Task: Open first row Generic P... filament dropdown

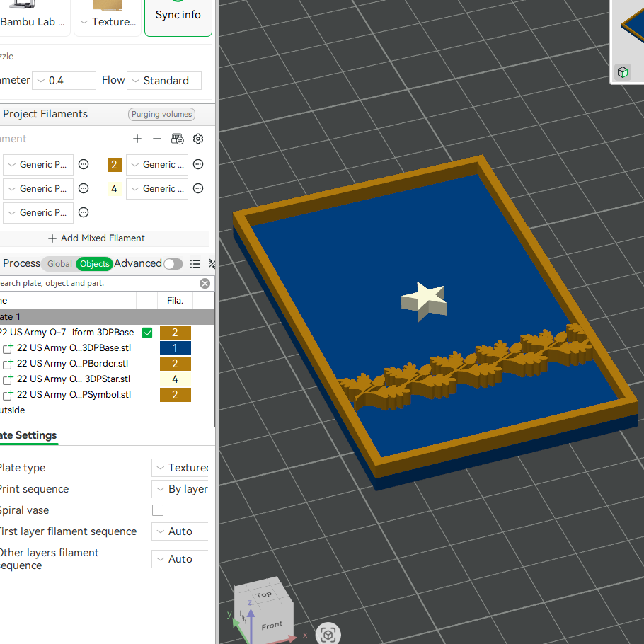Action: pyautogui.click(x=38, y=165)
